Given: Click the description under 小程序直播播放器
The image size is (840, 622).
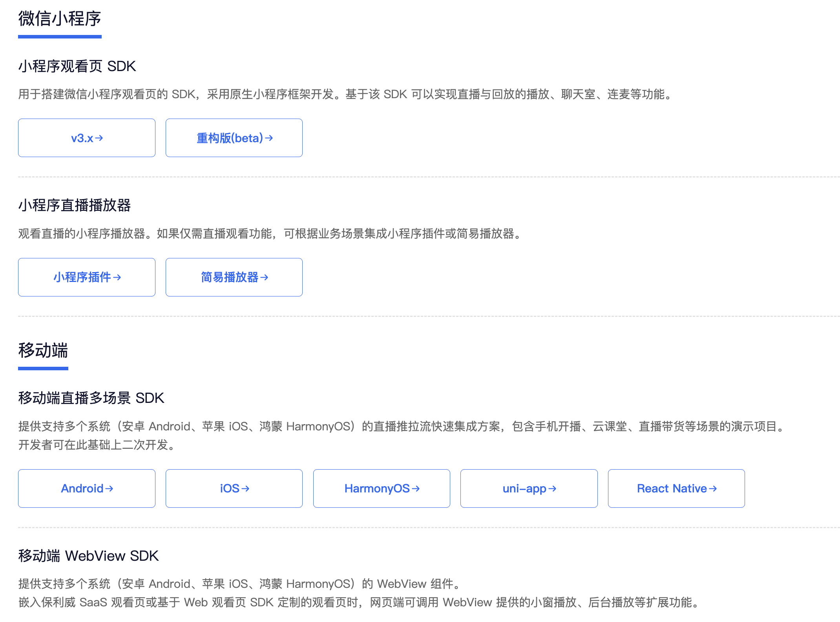Looking at the screenshot, I should click(271, 234).
